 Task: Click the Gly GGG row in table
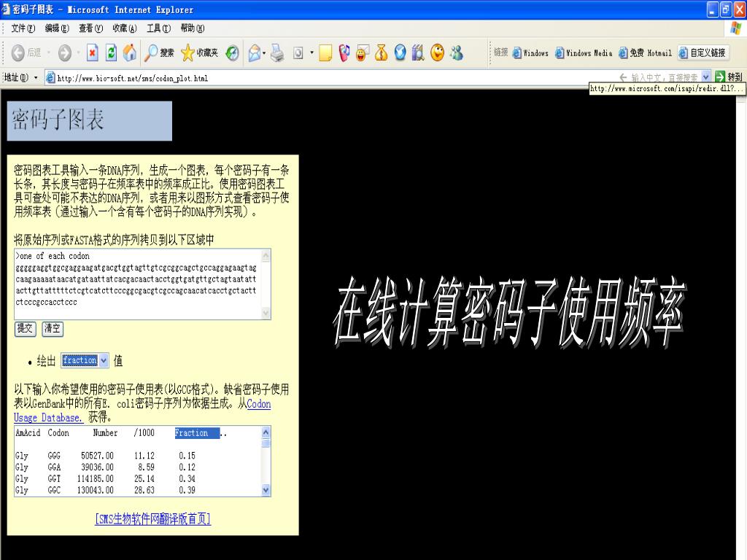click(x=105, y=456)
